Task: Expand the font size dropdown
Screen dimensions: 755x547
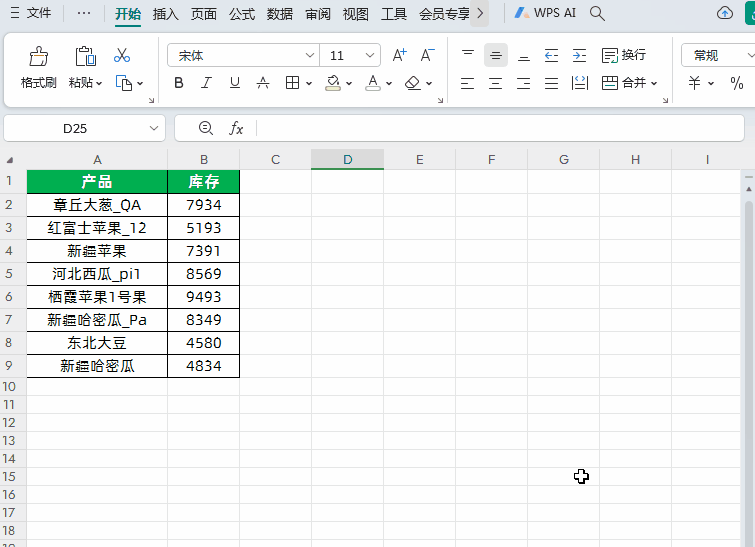Action: tap(371, 56)
